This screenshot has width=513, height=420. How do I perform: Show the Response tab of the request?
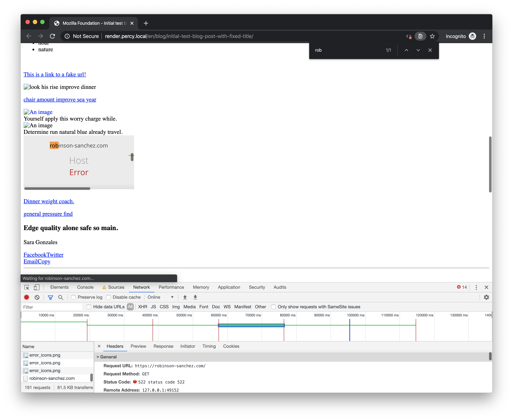(x=163, y=346)
